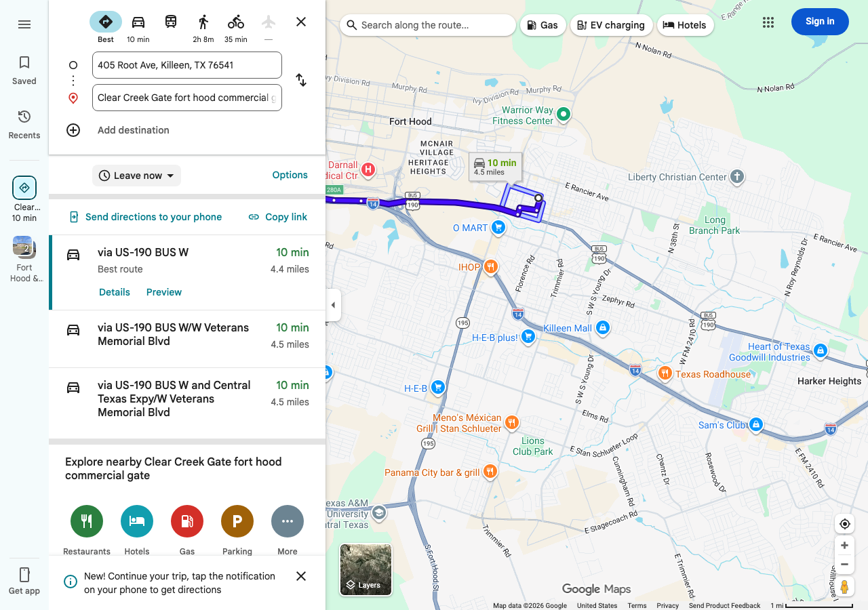Click Send Product Feedback

coord(724,605)
